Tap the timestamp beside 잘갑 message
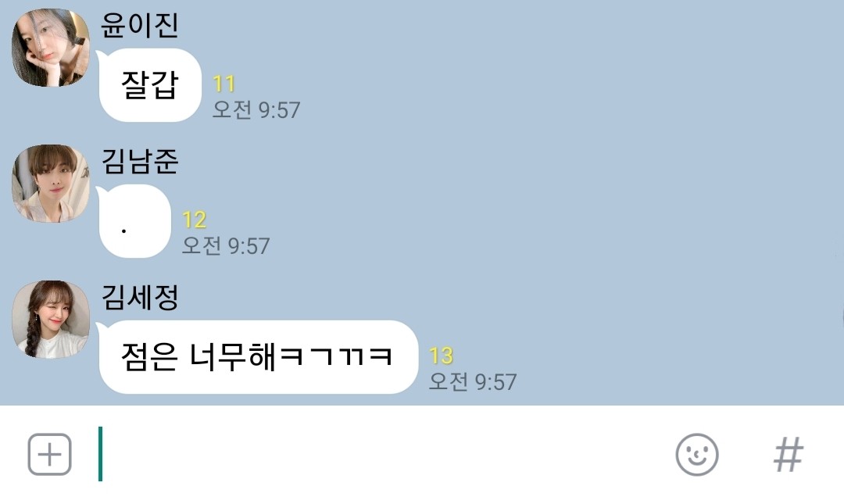This screenshot has width=844, height=504. 256,110
